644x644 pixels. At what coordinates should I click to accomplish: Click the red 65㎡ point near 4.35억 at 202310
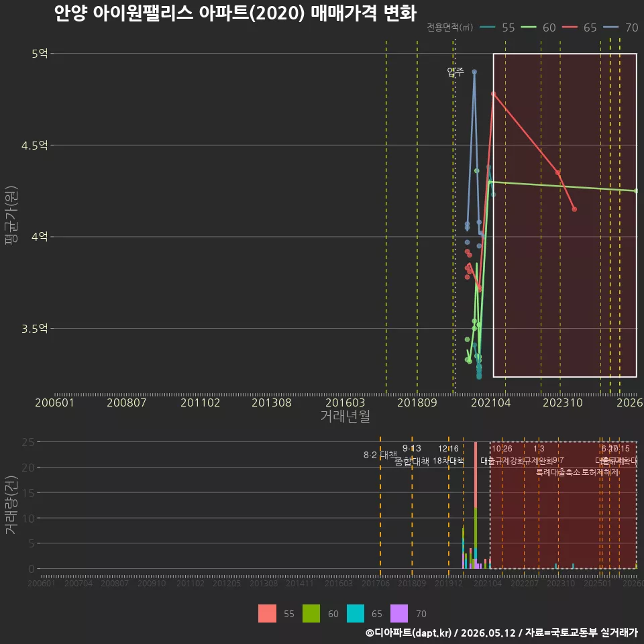(557, 172)
